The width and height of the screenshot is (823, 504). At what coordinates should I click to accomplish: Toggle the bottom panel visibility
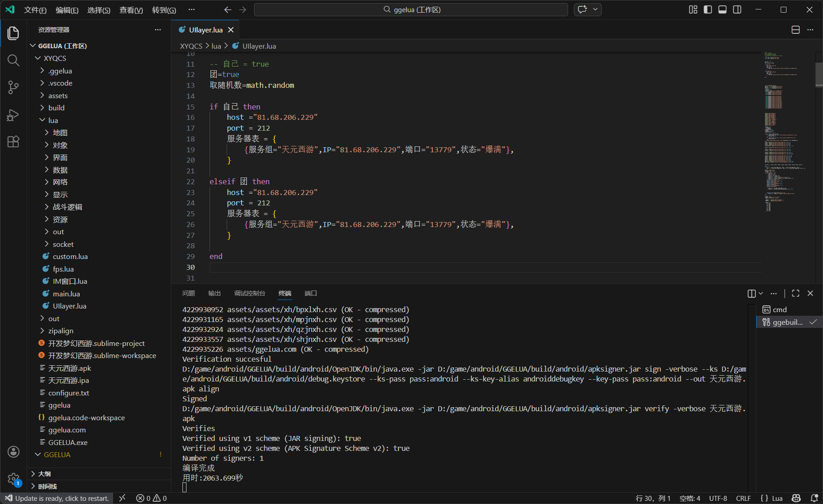pyautogui.click(x=723, y=9)
